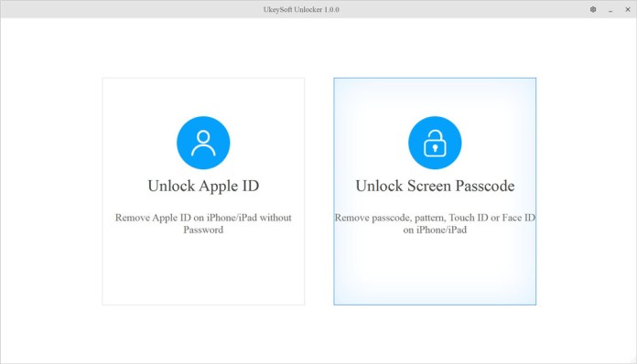Viewport: 637px width, 364px height.
Task: Minimize the UkeySoft Unlocker window
Action: [x=610, y=10]
